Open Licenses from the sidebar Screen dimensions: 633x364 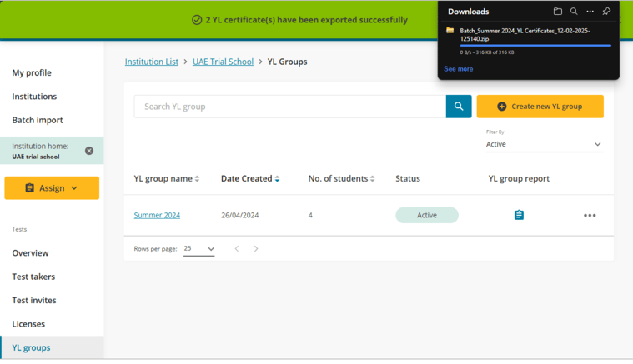click(28, 324)
